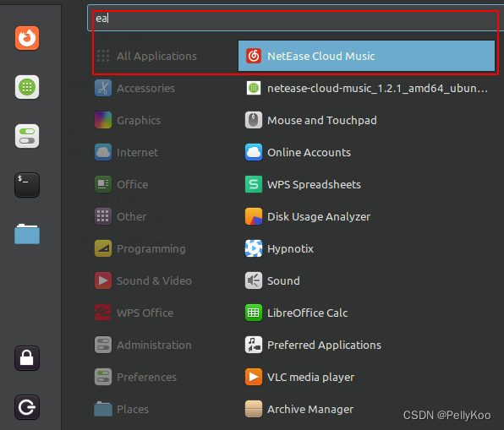The image size is (504, 430).
Task: Click the Graphics category icon
Action: (x=103, y=120)
